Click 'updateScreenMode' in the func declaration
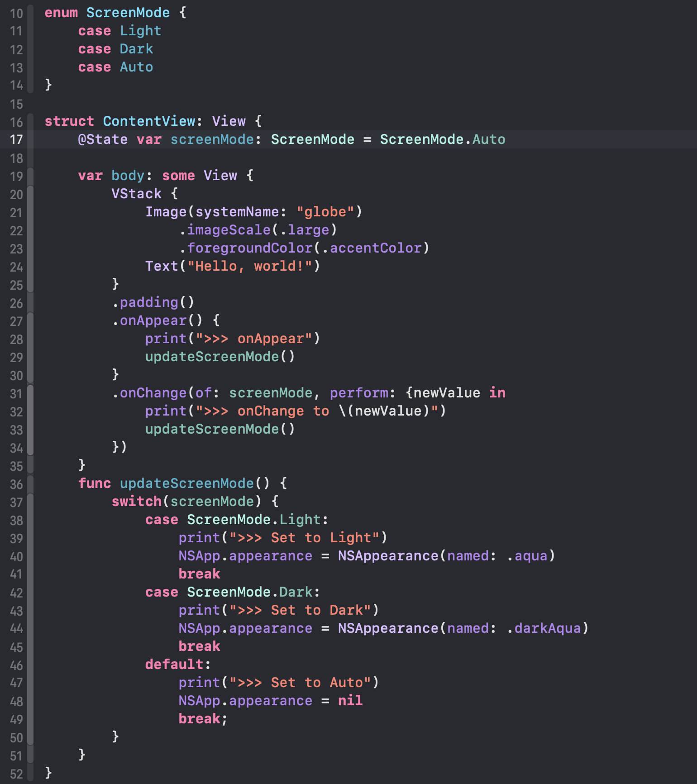 pos(187,483)
